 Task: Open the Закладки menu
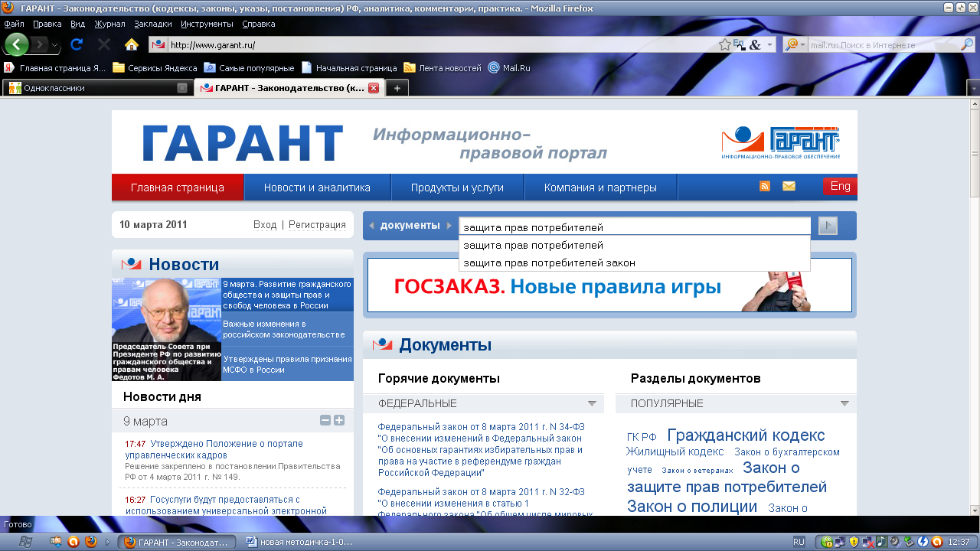153,24
